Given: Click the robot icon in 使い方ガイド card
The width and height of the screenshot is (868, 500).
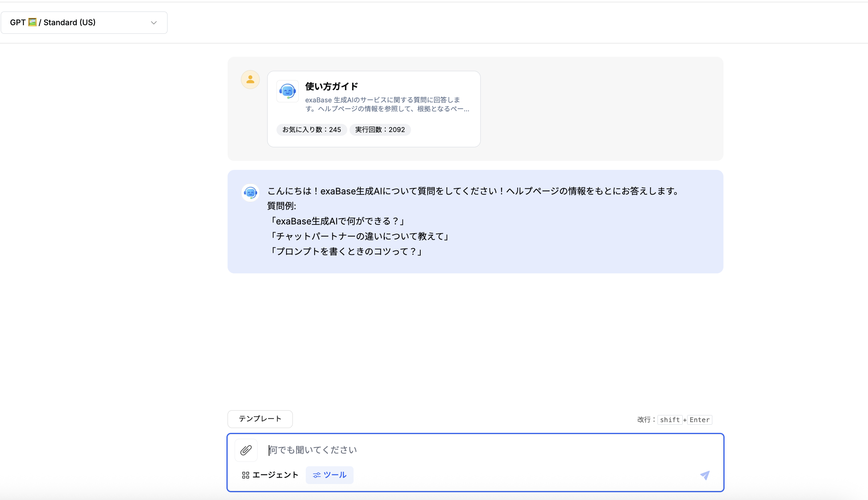Looking at the screenshot, I should coord(288,91).
